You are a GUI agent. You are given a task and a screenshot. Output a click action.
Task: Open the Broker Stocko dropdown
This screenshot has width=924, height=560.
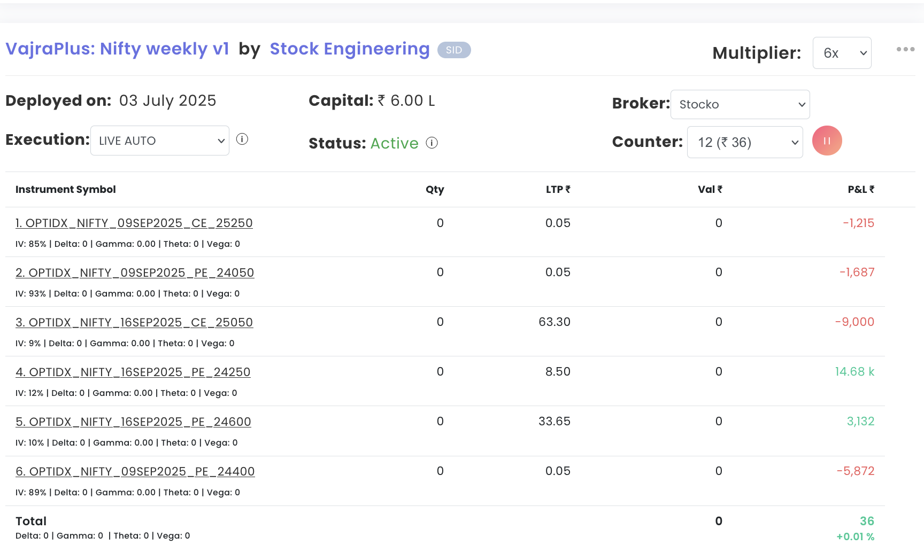pyautogui.click(x=740, y=105)
